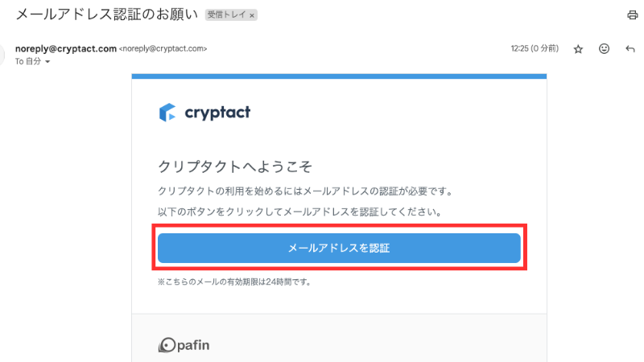Print this email using the printer icon
The height and width of the screenshot is (362, 644).
coord(632,15)
